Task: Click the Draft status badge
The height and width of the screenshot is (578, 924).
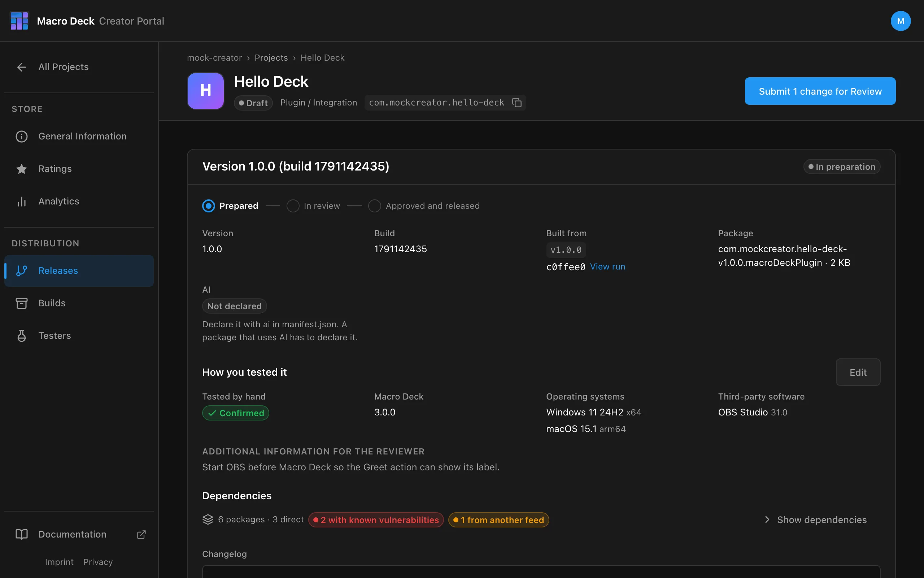Action: [253, 103]
